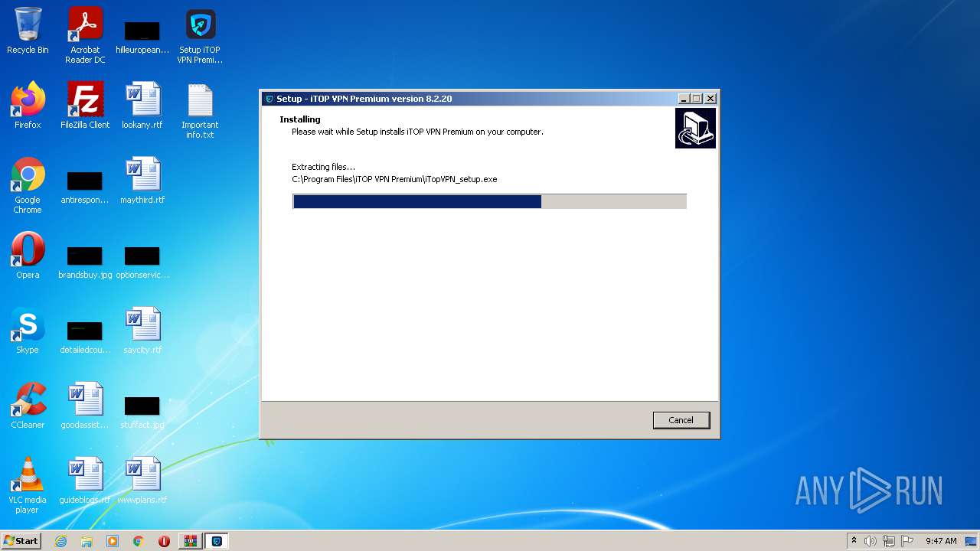This screenshot has width=980, height=551.
Task: Click the installation progress bar
Action: pyautogui.click(x=489, y=201)
